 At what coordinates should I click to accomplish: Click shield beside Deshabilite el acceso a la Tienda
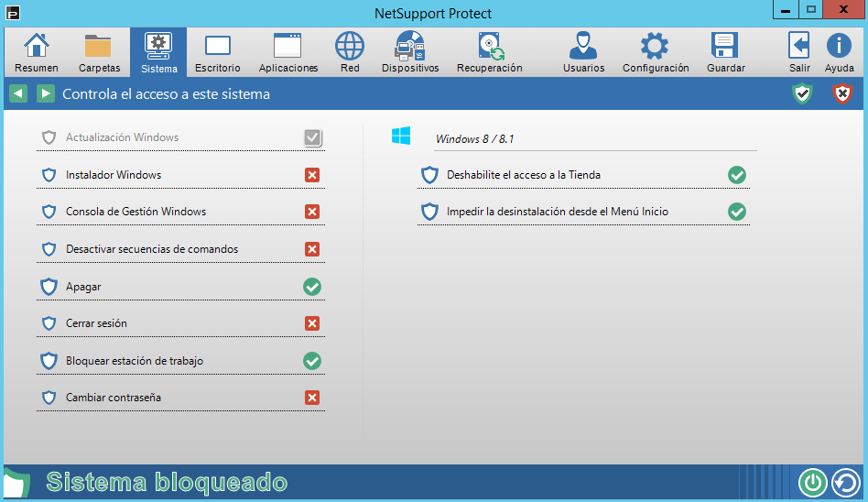tap(430, 175)
